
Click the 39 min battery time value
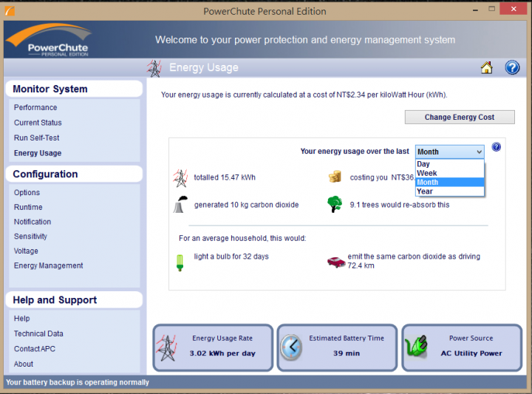coord(346,353)
